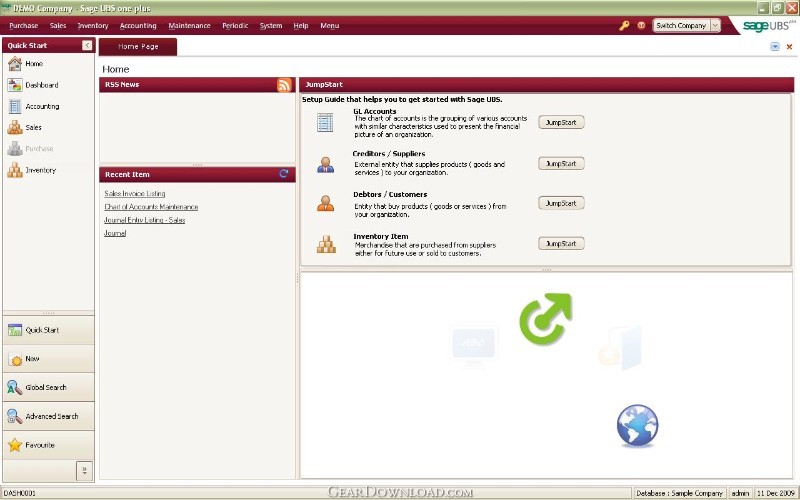This screenshot has height=500, width=800.
Task: Click Database : Sample Company status entry
Action: 679,493
